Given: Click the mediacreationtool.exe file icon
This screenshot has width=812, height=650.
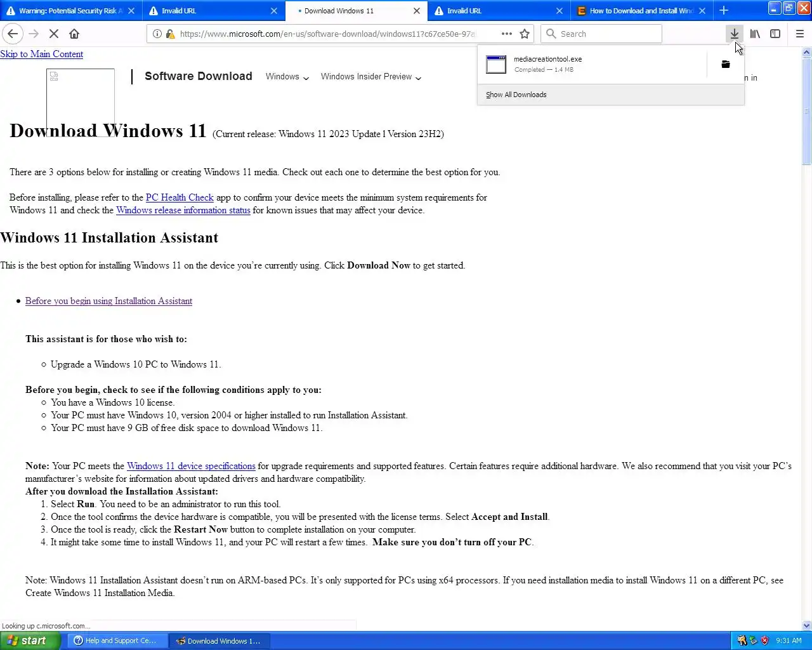Looking at the screenshot, I should click(x=496, y=64).
